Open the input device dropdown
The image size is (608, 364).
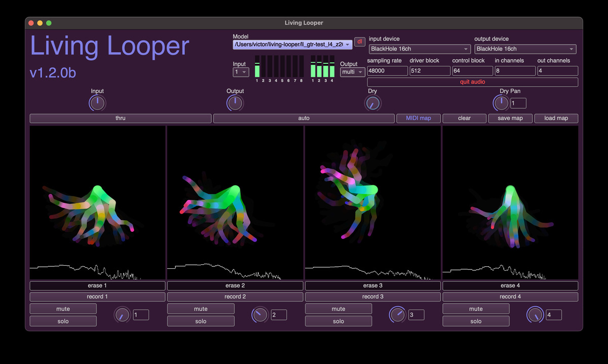(x=420, y=49)
